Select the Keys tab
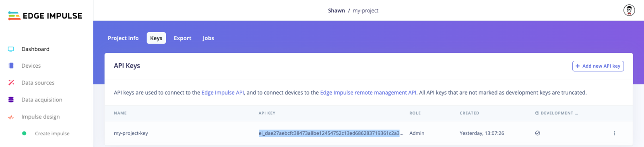The image size is (644, 147). pos(156,38)
